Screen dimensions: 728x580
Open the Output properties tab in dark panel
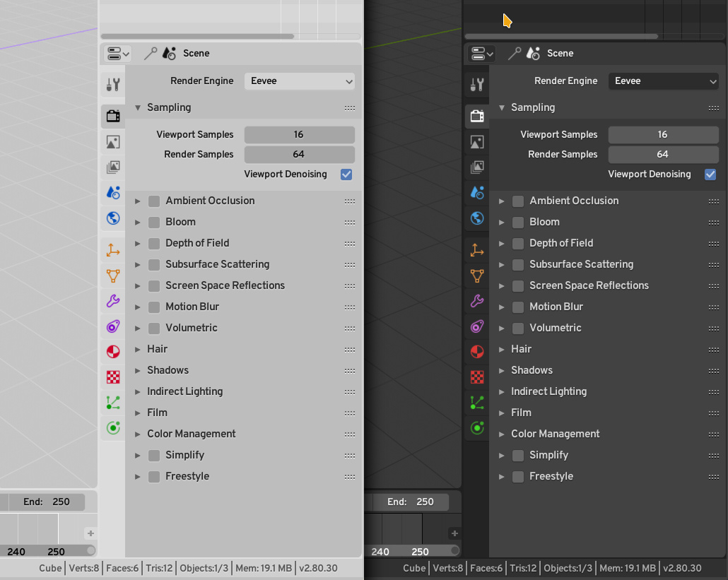(477, 142)
